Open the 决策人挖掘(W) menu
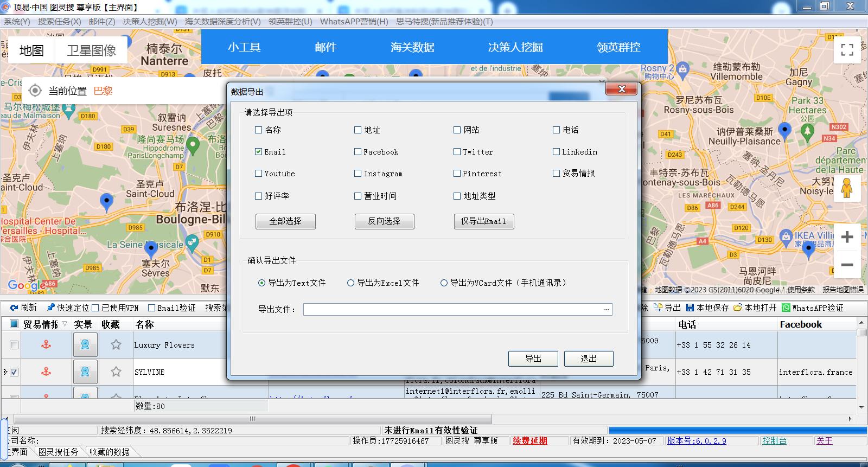This screenshot has width=868, height=467. tap(150, 22)
